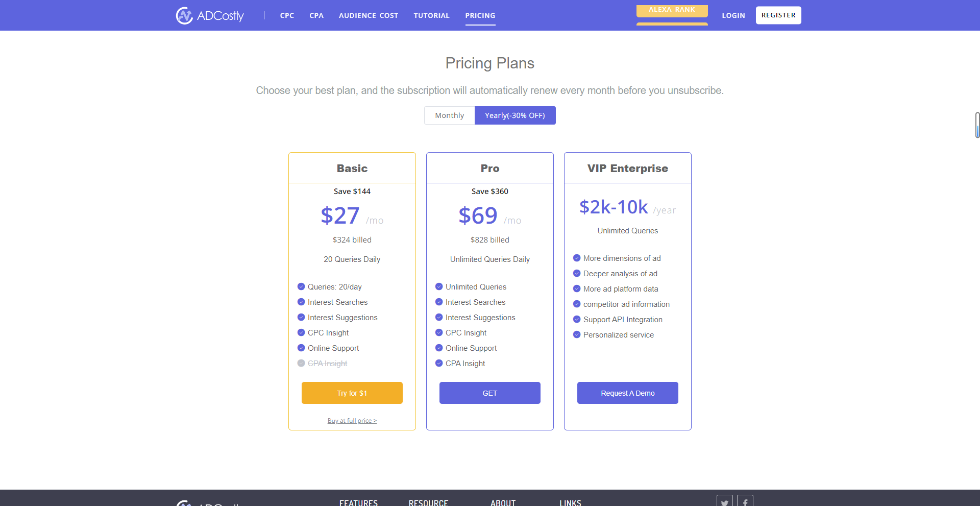The width and height of the screenshot is (980, 506).
Task: Open the Audience Cost menu item
Action: (369, 15)
